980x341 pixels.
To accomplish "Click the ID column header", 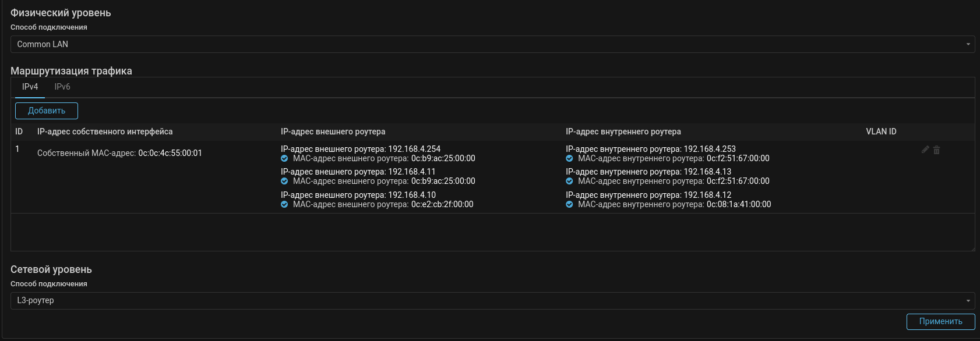I will [x=19, y=132].
